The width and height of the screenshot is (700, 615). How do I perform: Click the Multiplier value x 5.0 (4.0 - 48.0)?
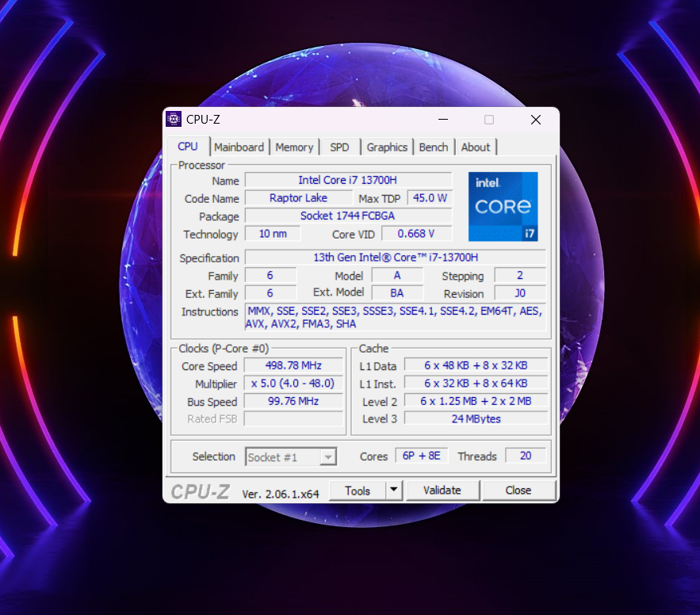294,383
